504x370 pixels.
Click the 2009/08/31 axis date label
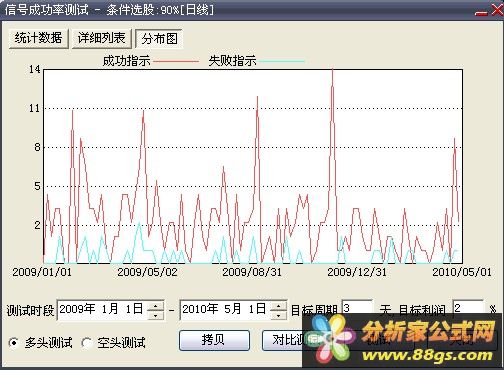(x=252, y=272)
